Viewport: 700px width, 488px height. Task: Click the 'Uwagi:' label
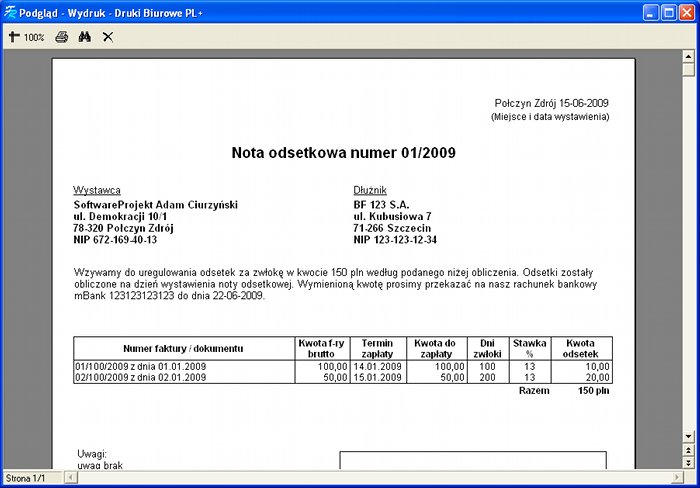(x=92, y=454)
